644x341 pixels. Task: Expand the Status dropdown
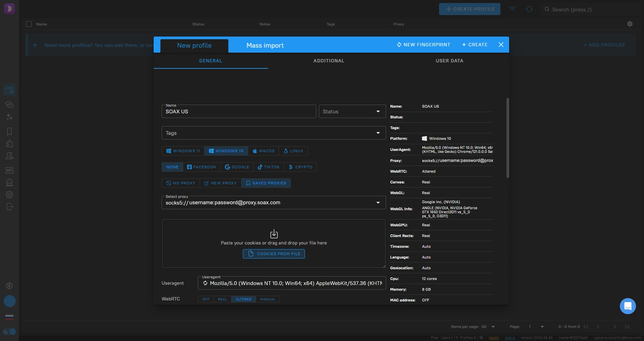352,112
